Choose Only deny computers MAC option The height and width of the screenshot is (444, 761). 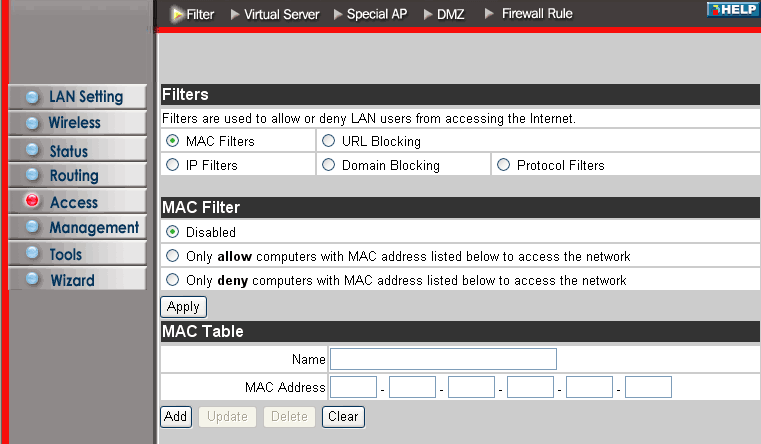click(x=172, y=280)
